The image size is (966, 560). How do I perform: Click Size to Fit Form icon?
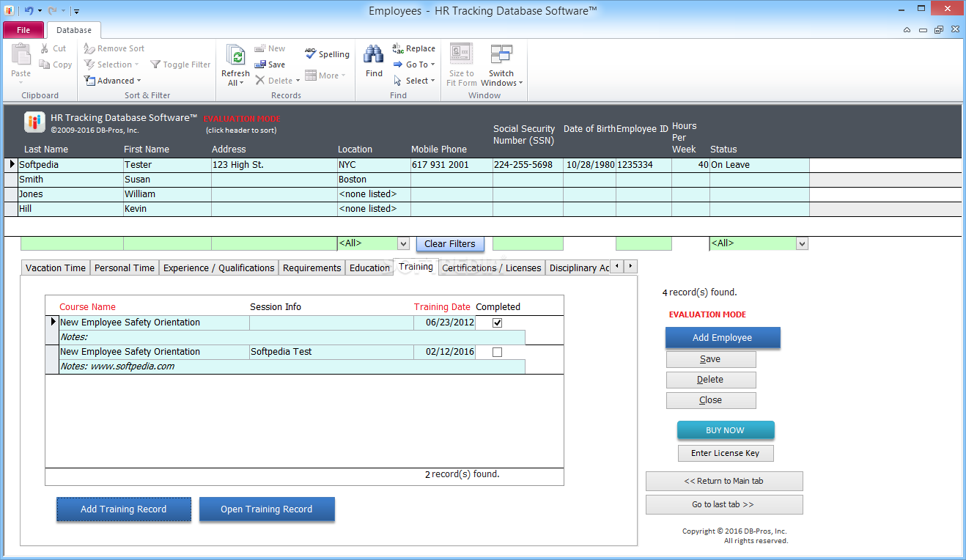click(x=461, y=55)
